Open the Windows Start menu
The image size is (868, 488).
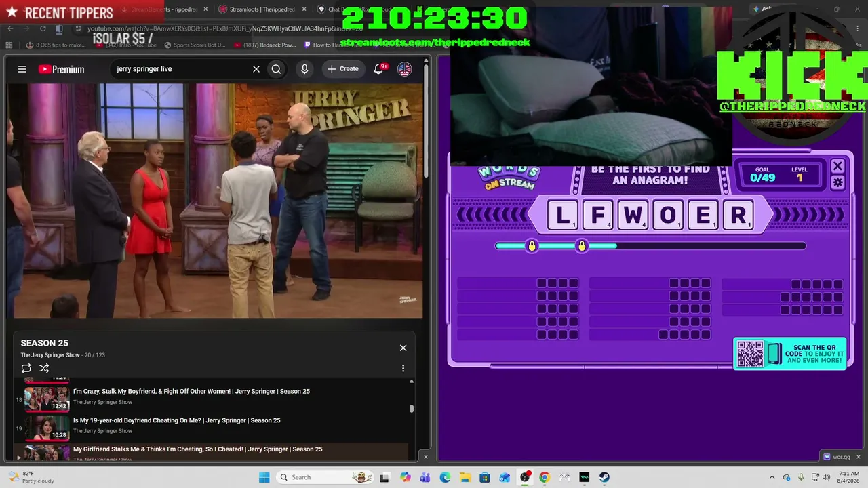click(x=264, y=477)
